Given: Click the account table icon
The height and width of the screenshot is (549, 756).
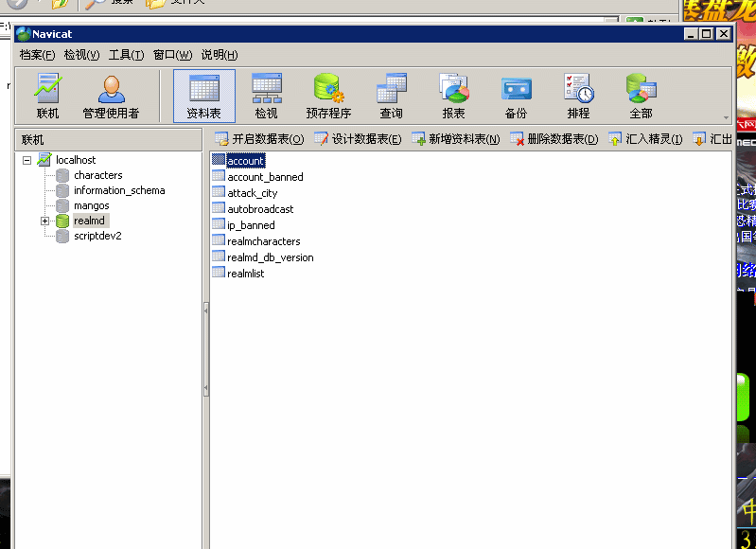Looking at the screenshot, I should (219, 160).
